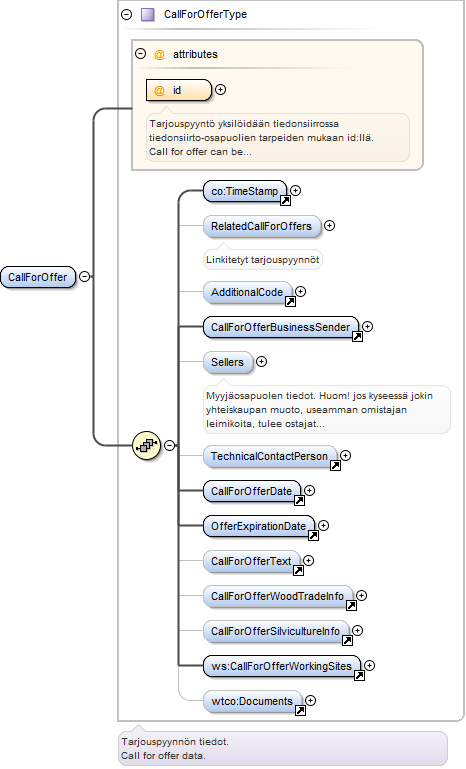The width and height of the screenshot is (466, 769).
Task: Select the RelatedCallForOffers element
Action: pos(262,226)
